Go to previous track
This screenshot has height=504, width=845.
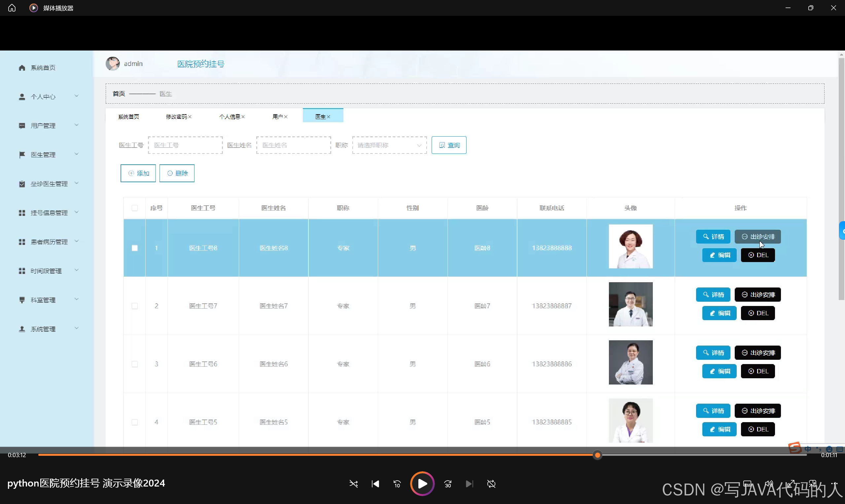(x=375, y=484)
